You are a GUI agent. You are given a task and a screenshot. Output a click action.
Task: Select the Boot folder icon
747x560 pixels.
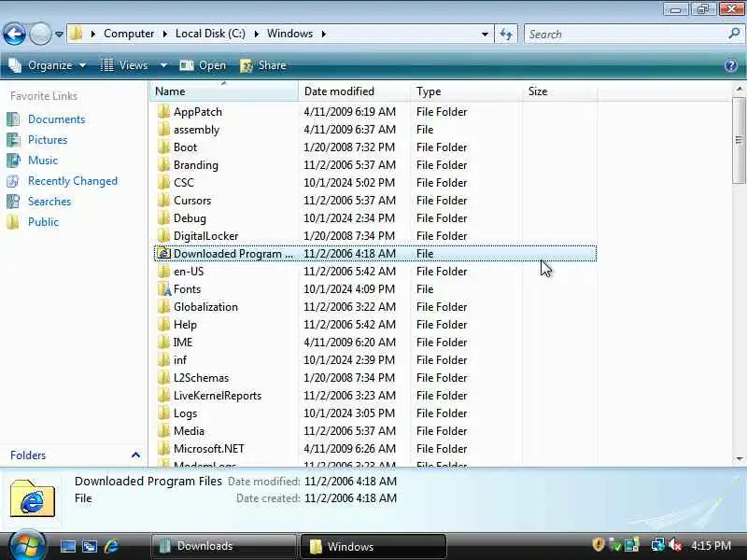pos(163,147)
